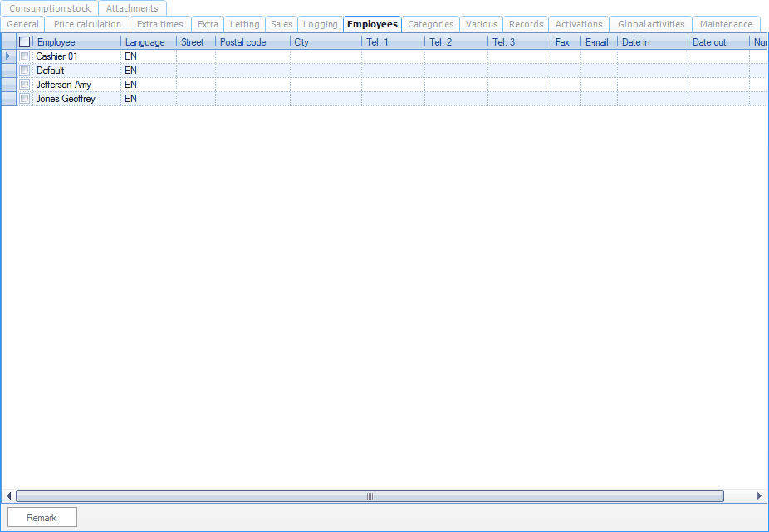Select the Jefferson Amy employee name cell
The height and width of the screenshot is (532, 769).
click(x=76, y=85)
